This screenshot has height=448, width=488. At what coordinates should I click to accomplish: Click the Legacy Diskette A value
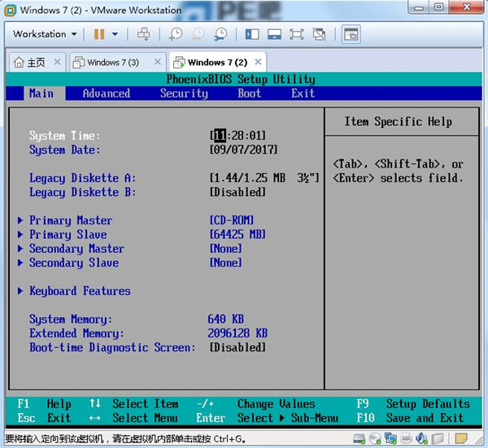click(264, 178)
